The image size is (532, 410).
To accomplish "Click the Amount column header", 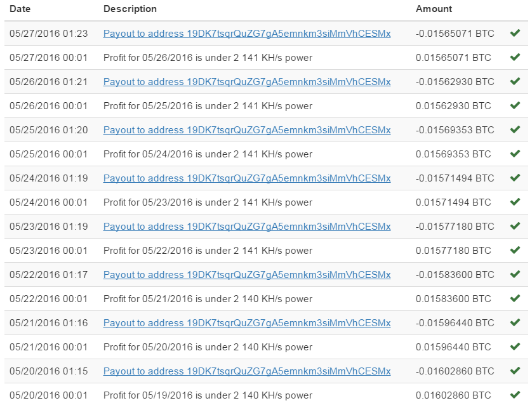I will [x=434, y=9].
